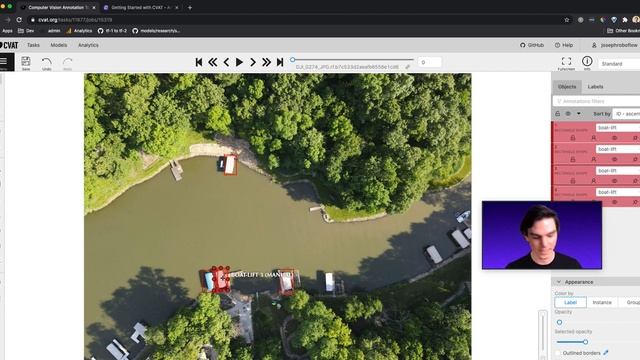The height and width of the screenshot is (360, 640).
Task: Click the Undo arrow icon
Action: tap(47, 62)
